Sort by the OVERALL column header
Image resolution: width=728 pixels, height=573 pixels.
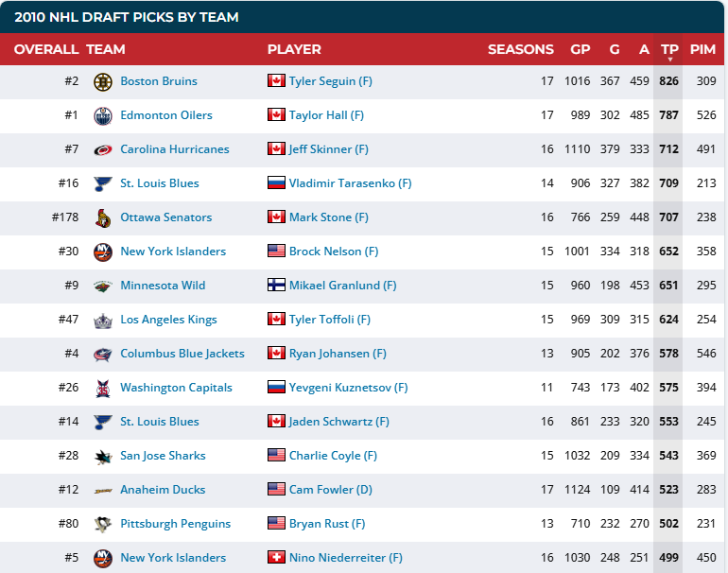point(46,49)
